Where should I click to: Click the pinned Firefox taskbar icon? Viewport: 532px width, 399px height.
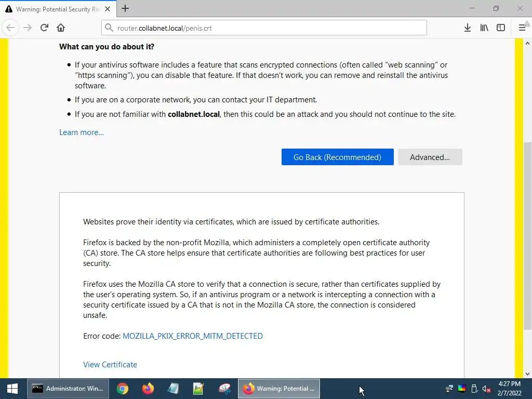click(148, 389)
